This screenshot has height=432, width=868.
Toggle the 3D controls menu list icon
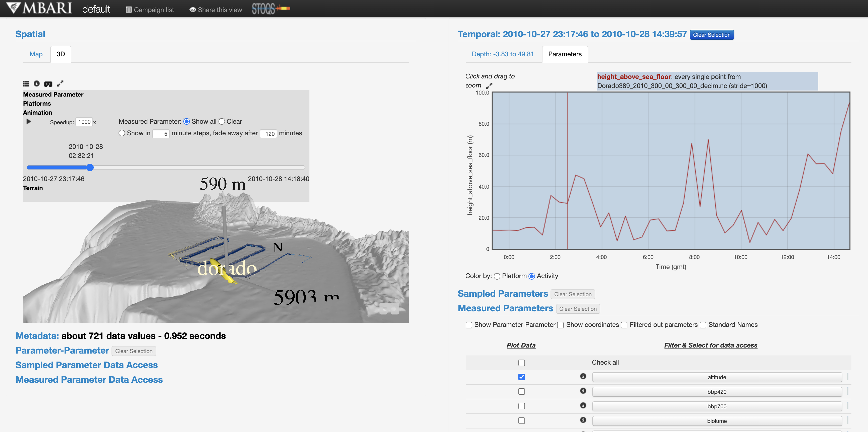26,84
